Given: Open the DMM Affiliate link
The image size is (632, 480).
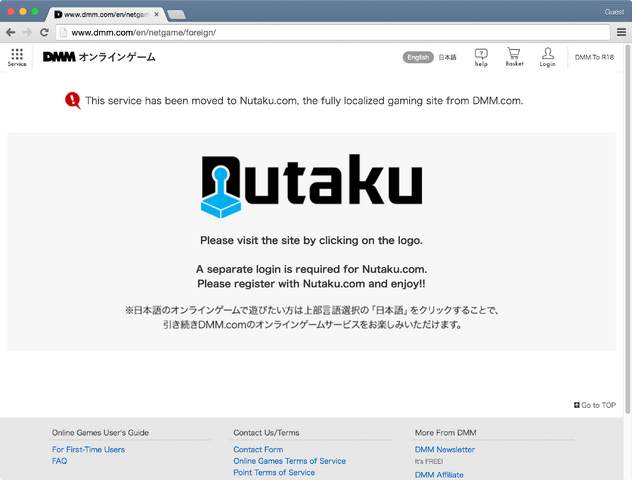Looking at the screenshot, I should (x=439, y=475).
